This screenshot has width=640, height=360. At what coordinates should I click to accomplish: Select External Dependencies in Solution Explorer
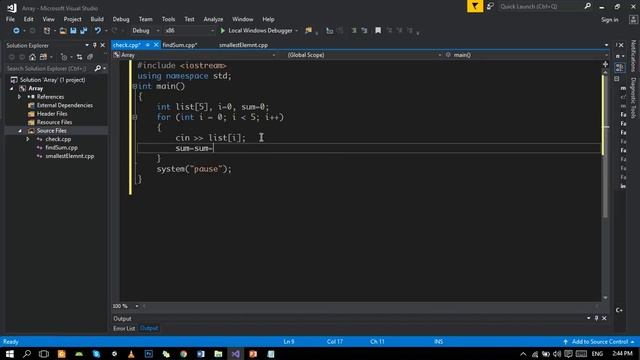tap(64, 105)
